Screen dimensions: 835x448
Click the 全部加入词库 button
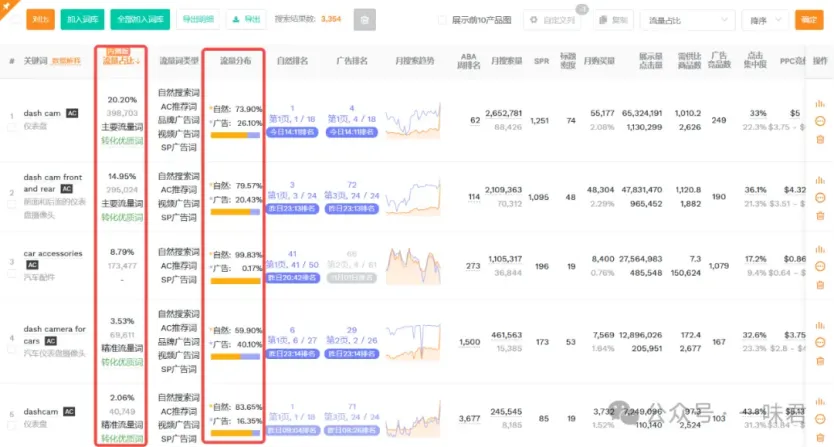click(x=140, y=19)
